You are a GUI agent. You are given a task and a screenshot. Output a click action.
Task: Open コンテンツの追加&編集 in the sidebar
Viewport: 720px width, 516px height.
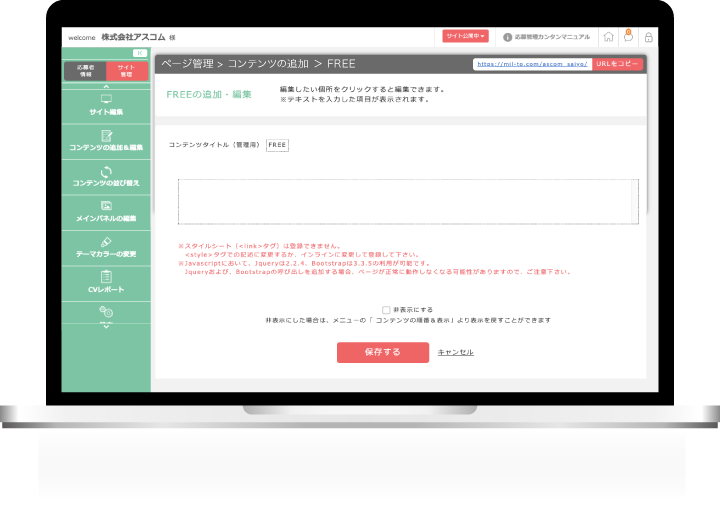click(x=106, y=142)
